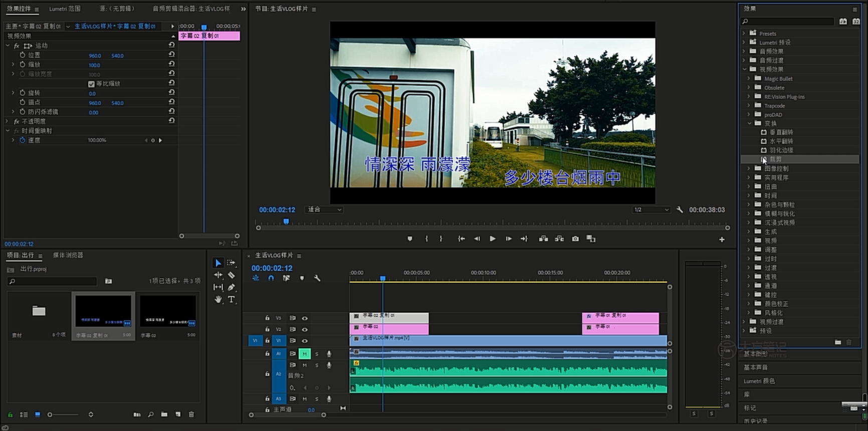Select the 字幕 02 thumbnail in project panel
The image size is (868, 431).
tap(168, 311)
